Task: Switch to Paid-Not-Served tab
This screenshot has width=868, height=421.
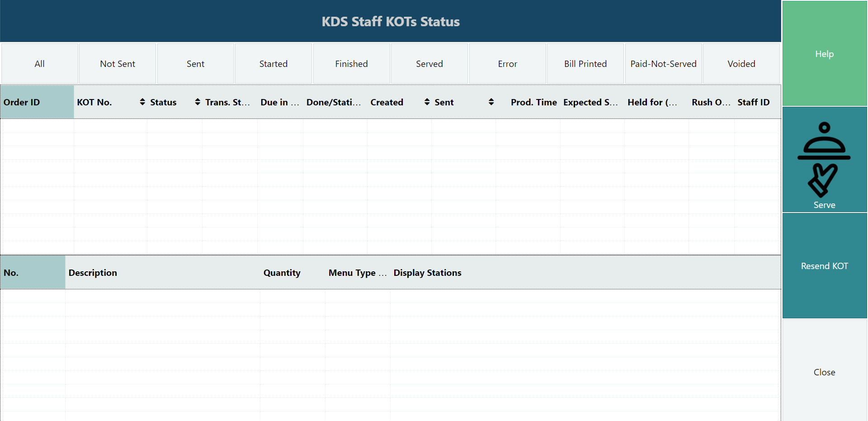Action: tap(663, 64)
